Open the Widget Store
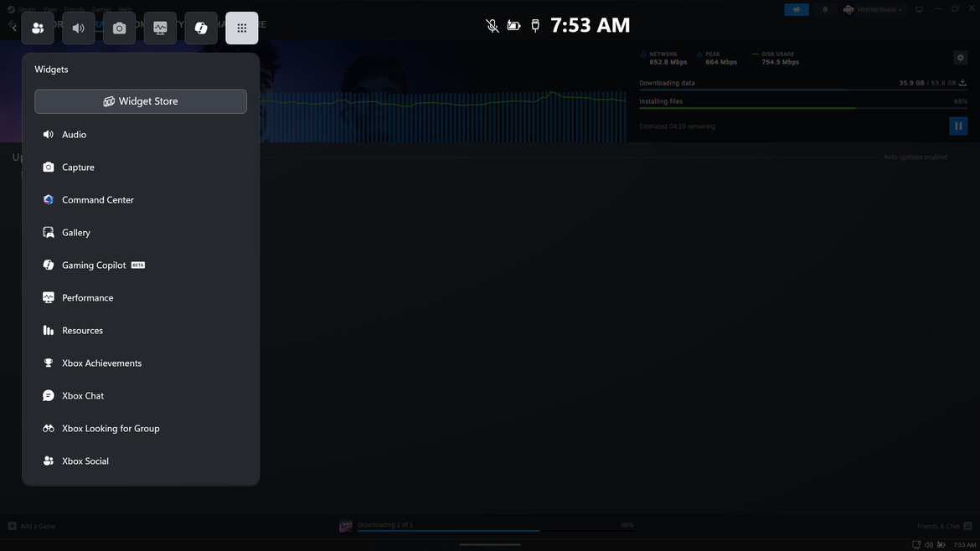The height and width of the screenshot is (551, 980). point(141,101)
